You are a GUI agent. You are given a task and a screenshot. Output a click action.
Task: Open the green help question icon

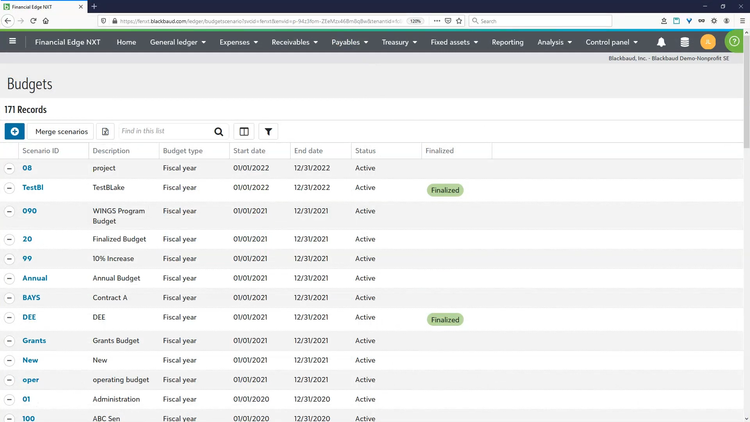pos(734,42)
